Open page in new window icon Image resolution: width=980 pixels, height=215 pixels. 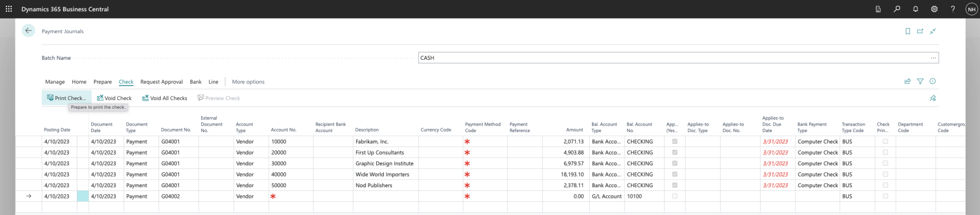(920, 32)
